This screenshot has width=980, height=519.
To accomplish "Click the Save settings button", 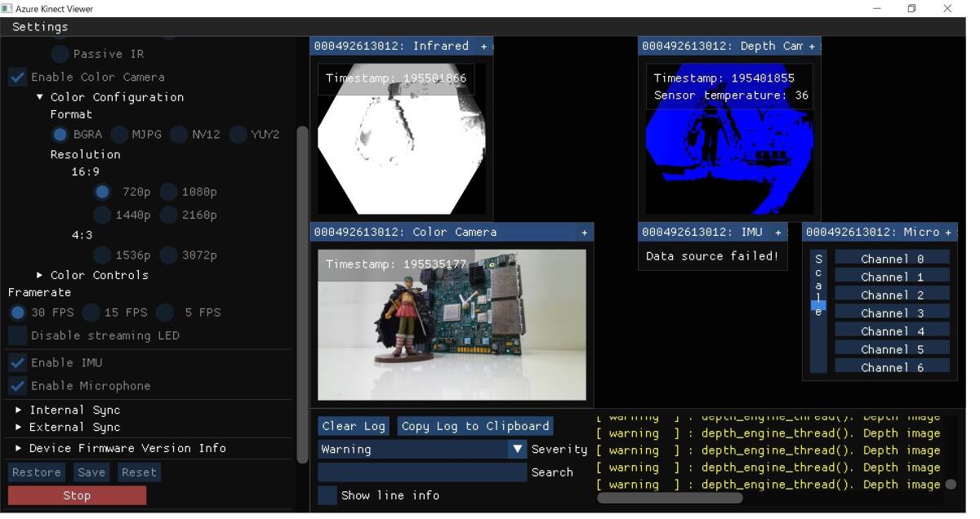I will [91, 472].
